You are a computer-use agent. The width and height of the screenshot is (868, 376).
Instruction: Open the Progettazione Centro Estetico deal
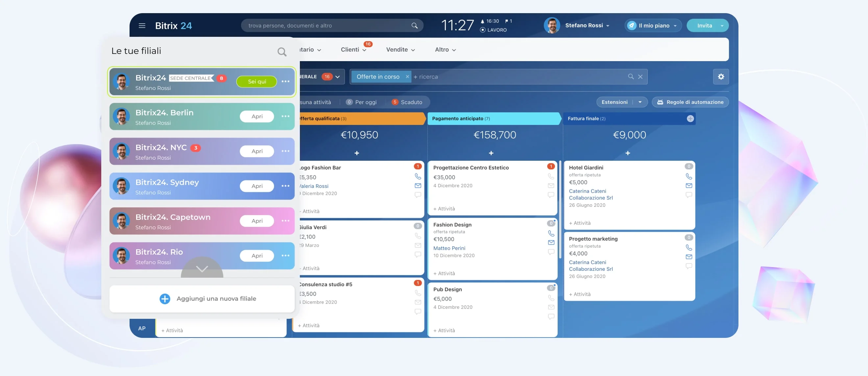471,168
